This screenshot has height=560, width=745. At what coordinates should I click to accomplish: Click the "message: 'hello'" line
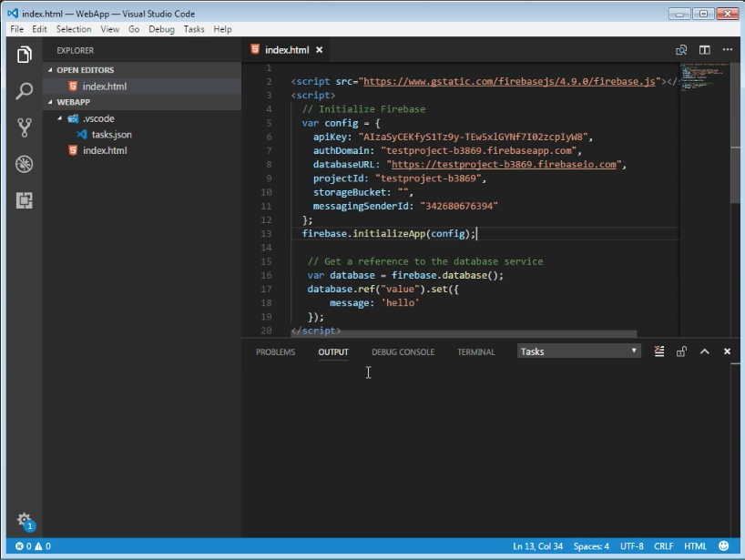click(374, 303)
